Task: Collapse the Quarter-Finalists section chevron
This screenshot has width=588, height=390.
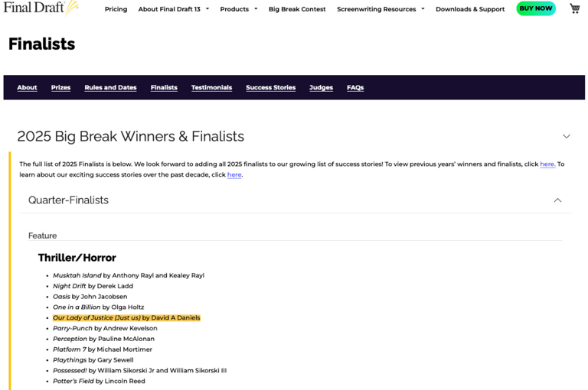Action: [557, 200]
